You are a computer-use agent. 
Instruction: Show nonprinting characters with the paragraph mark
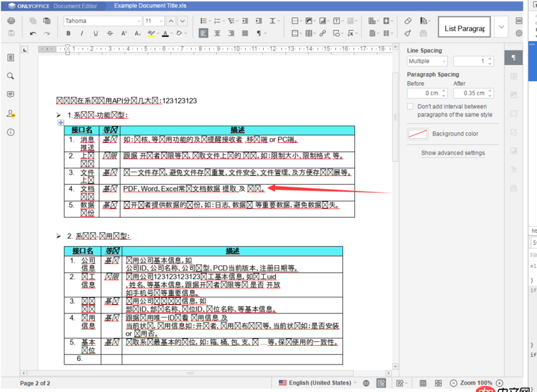pyautogui.click(x=258, y=33)
